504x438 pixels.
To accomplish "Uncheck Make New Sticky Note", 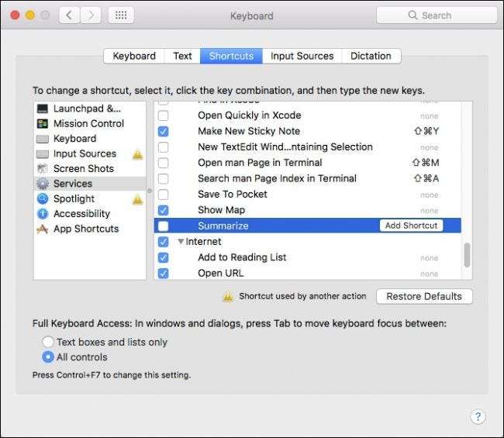I will (x=164, y=131).
